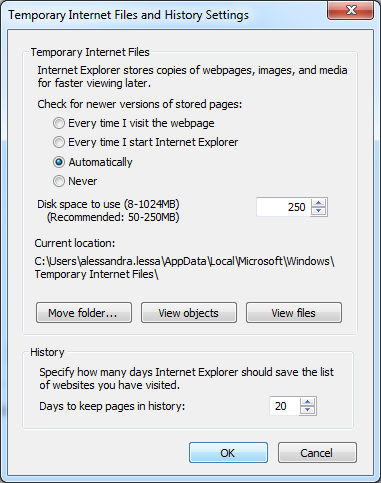Viewport: 381px width, 483px height.
Task: Click 'Disk space to use (8-1024MB)' label
Action: tap(108, 204)
